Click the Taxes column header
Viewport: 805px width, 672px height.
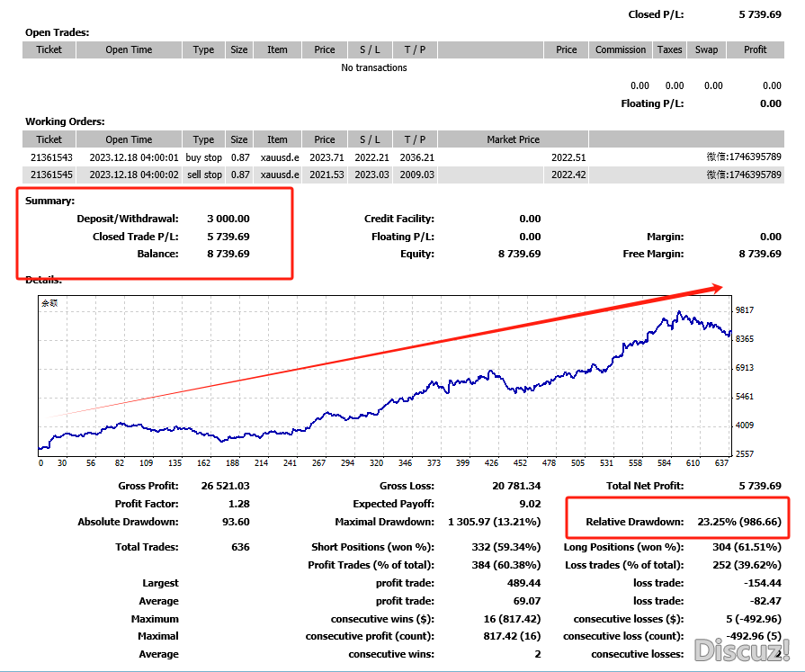click(669, 50)
